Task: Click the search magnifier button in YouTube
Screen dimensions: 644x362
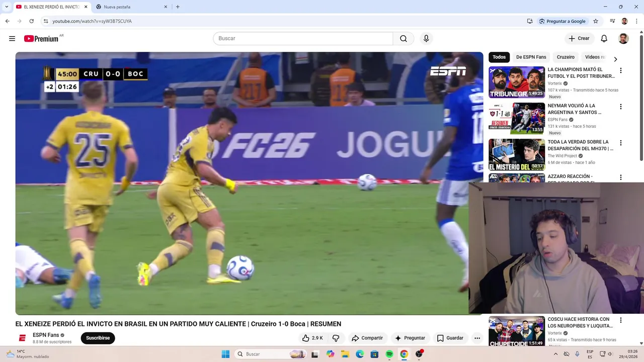Action: pyautogui.click(x=404, y=39)
